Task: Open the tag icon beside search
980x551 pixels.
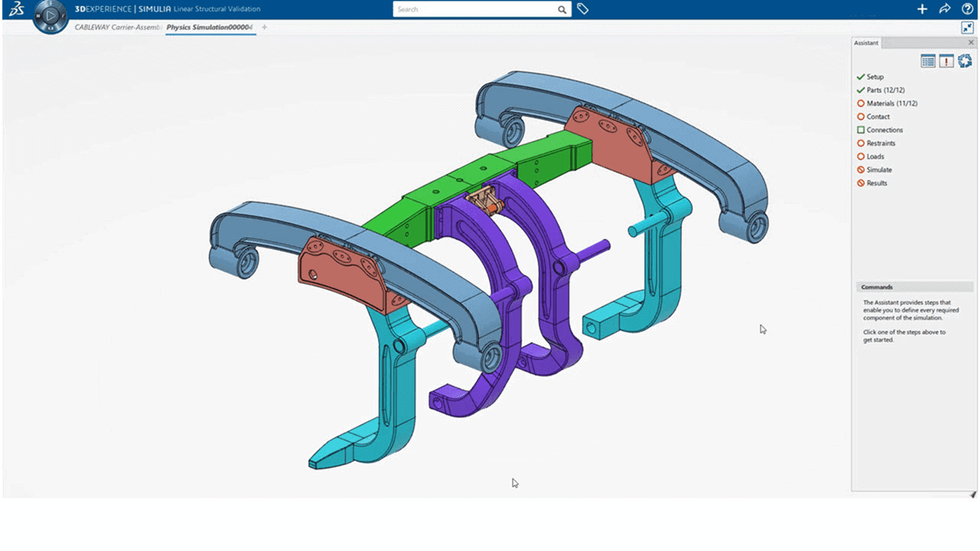Action: tap(583, 9)
